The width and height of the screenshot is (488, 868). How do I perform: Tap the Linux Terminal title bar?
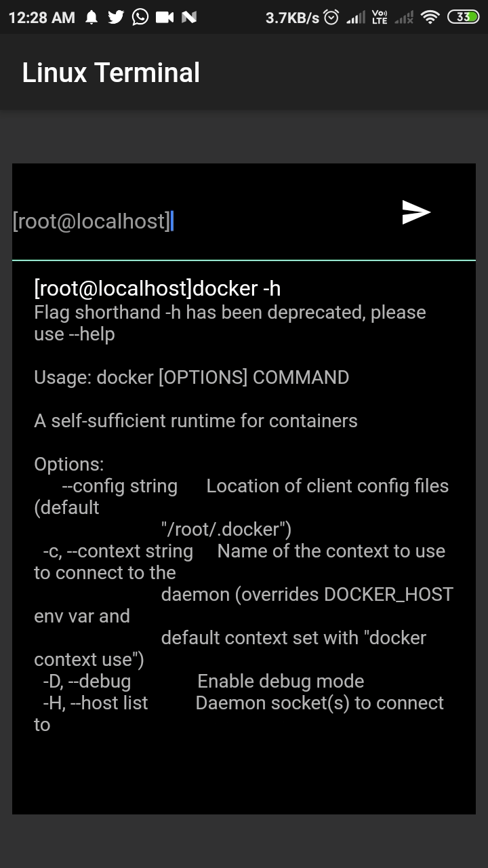(x=112, y=72)
